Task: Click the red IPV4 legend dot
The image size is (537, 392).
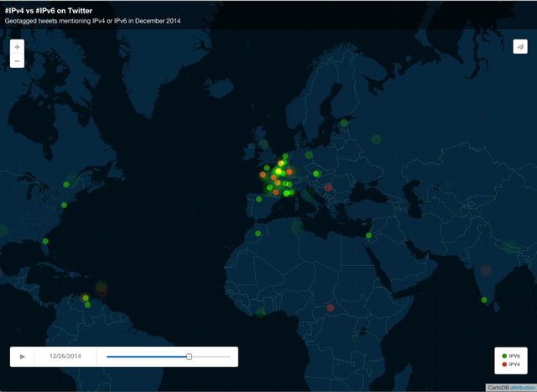Action: coord(504,364)
